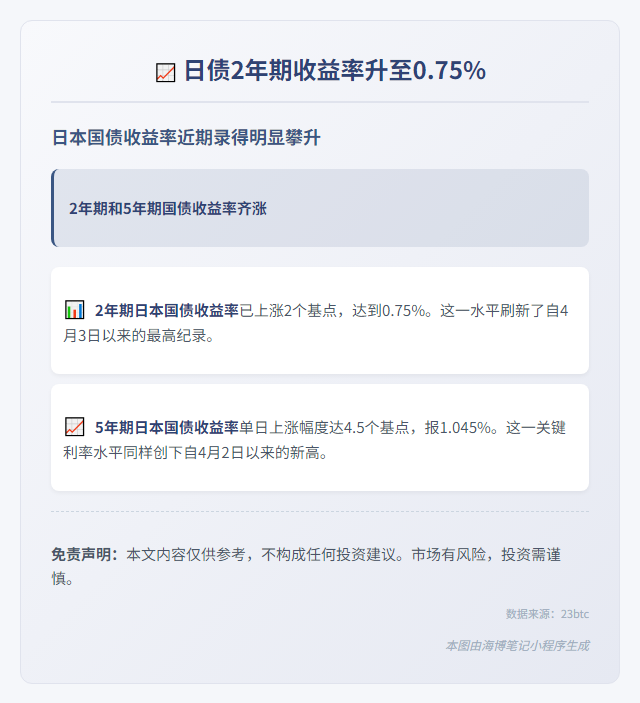Click the 本图由海博笔记小程序生成 footer text

[x=517, y=646]
